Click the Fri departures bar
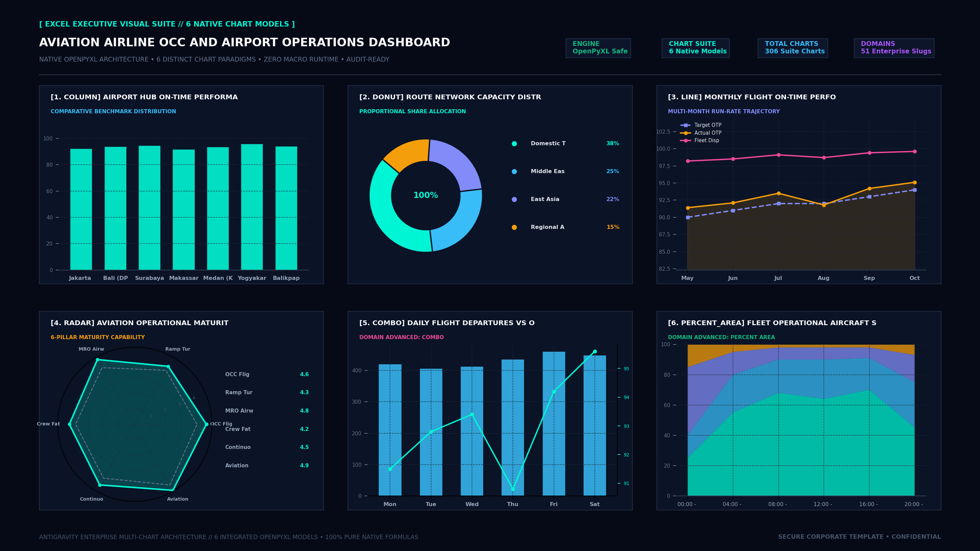 click(x=554, y=423)
